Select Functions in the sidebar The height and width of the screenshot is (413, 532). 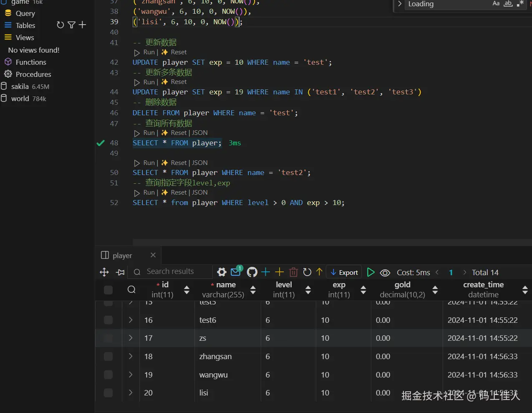[31, 62]
